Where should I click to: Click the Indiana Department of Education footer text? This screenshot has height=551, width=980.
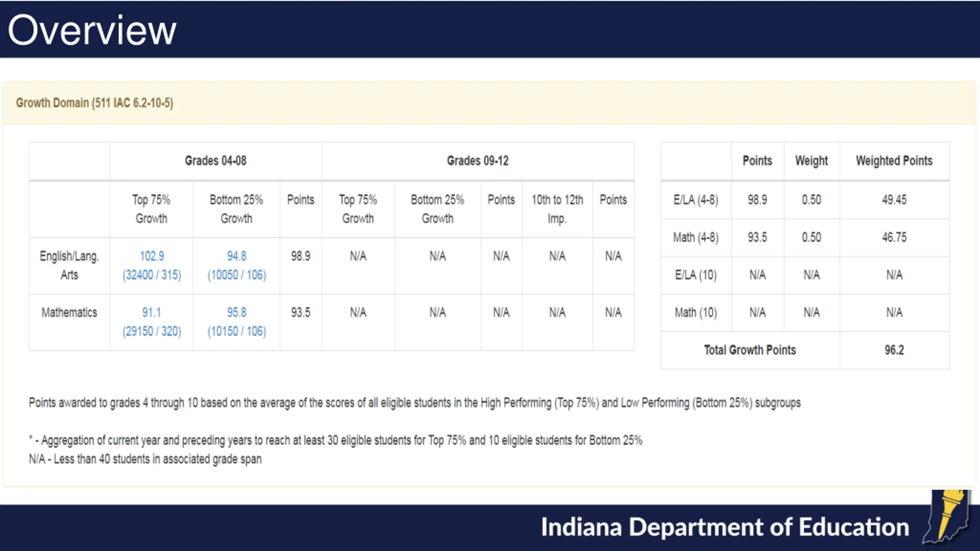click(x=725, y=527)
